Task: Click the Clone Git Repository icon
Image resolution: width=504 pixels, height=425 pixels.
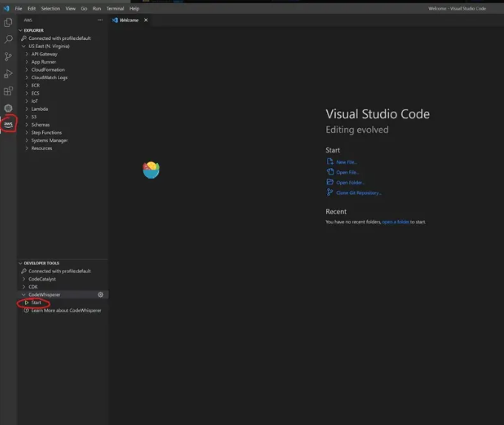Action: [330, 193]
